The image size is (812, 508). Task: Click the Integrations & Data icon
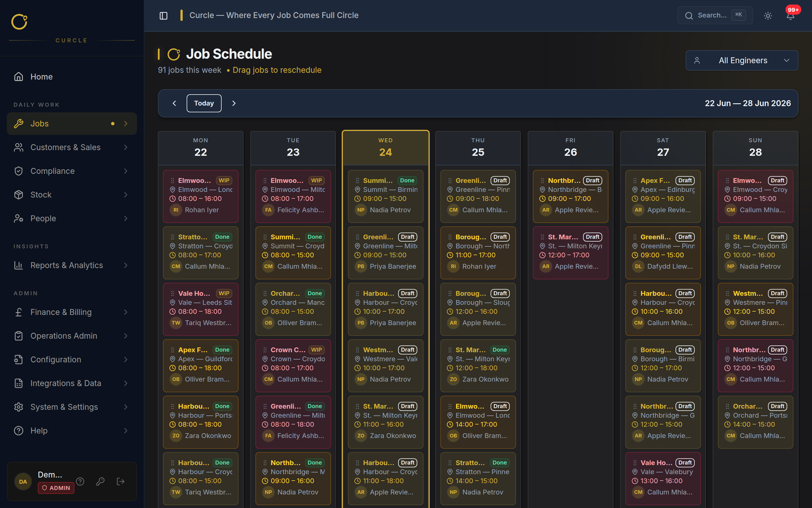click(x=18, y=383)
